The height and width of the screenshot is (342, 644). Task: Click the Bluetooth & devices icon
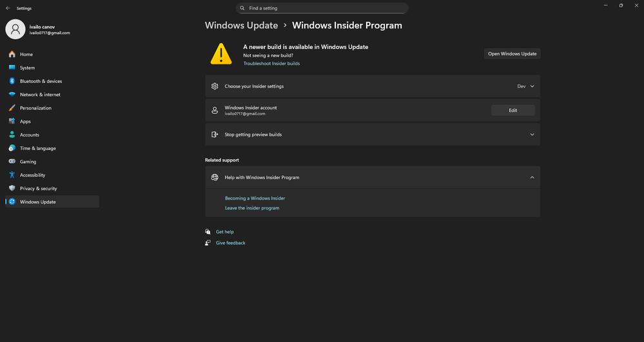click(12, 81)
